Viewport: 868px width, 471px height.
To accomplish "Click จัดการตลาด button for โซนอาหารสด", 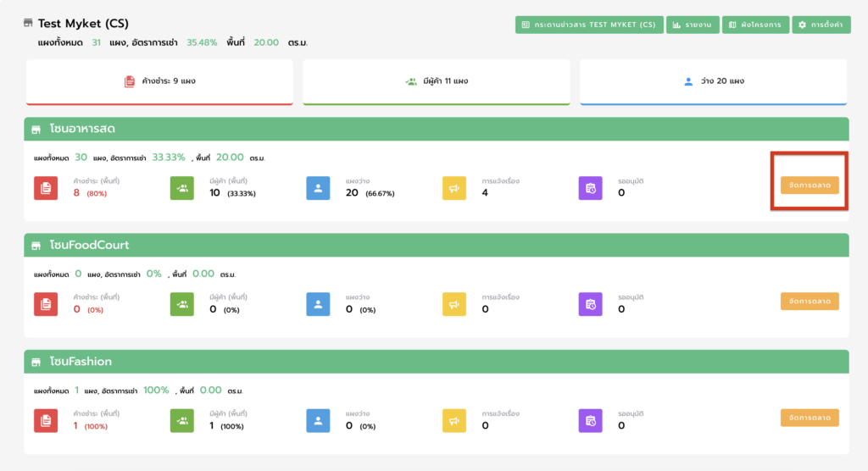I will pyautogui.click(x=810, y=185).
